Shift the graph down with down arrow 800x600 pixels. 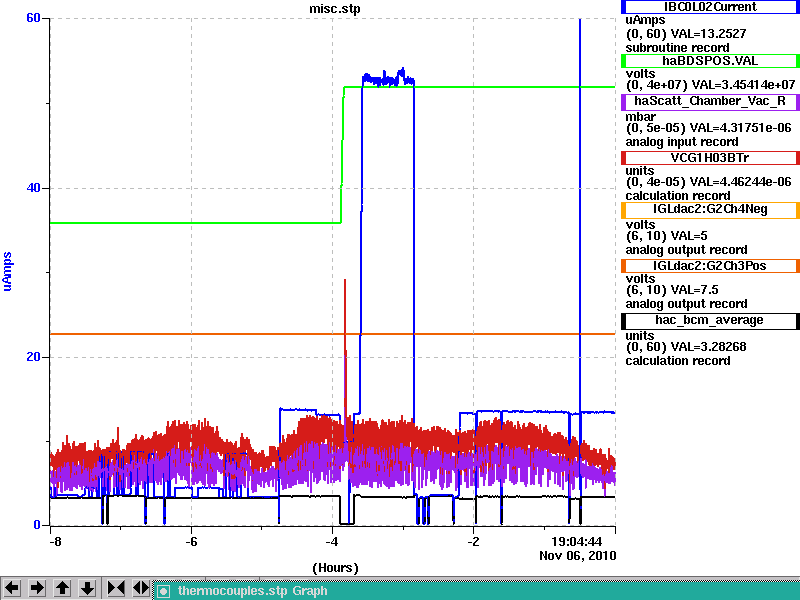pyautogui.click(x=87, y=588)
